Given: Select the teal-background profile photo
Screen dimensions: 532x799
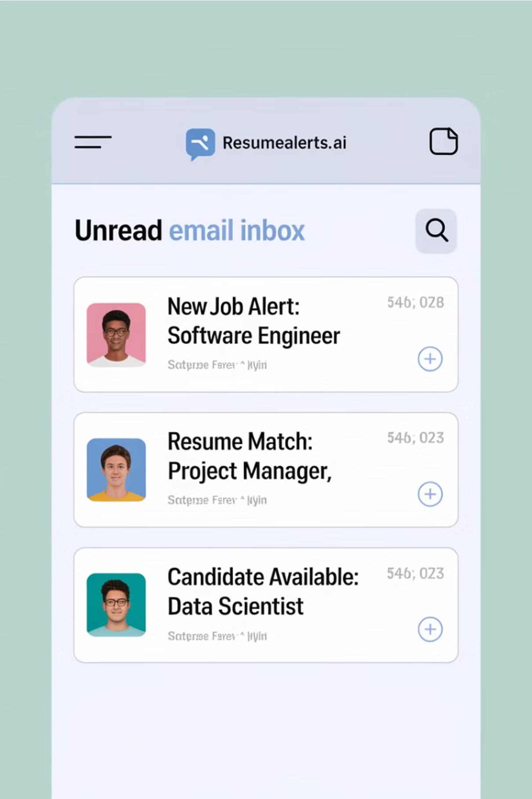Looking at the screenshot, I should (x=116, y=605).
